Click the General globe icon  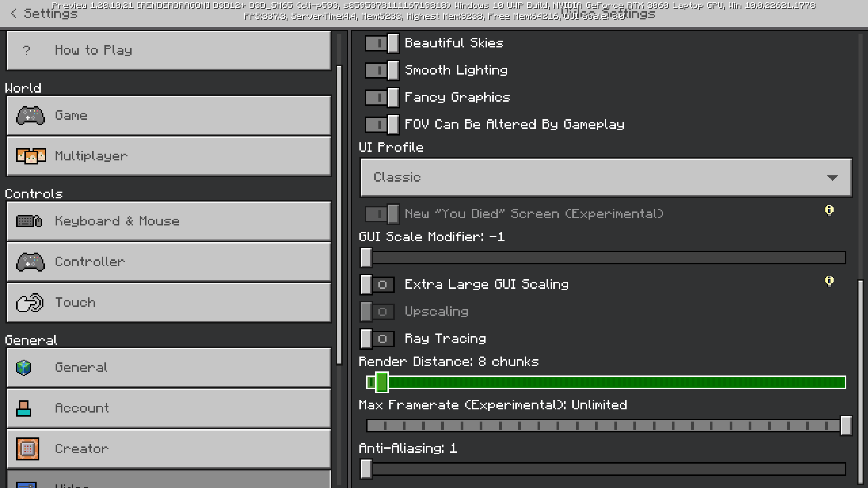[x=24, y=367]
